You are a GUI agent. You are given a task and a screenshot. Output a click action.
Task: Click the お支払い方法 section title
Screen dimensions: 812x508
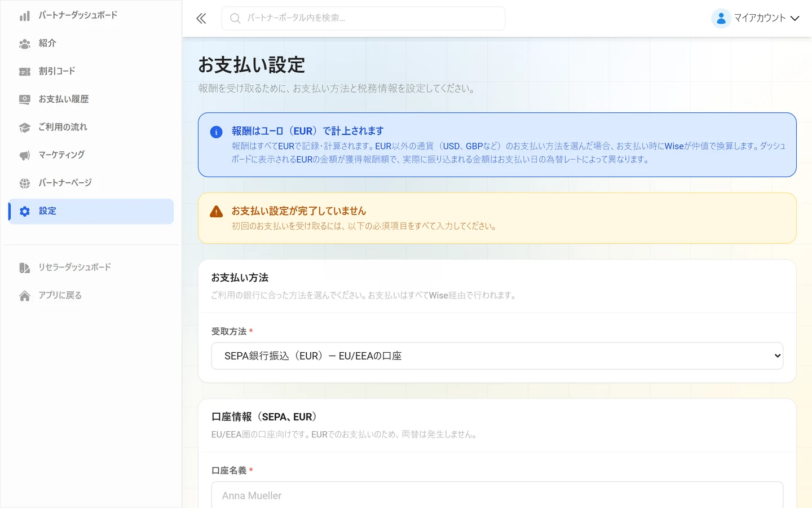240,278
